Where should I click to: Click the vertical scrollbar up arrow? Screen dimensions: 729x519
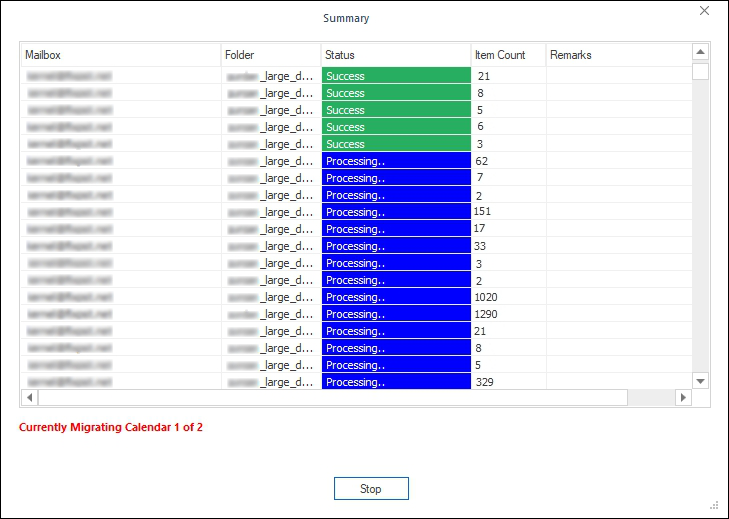tap(700, 52)
